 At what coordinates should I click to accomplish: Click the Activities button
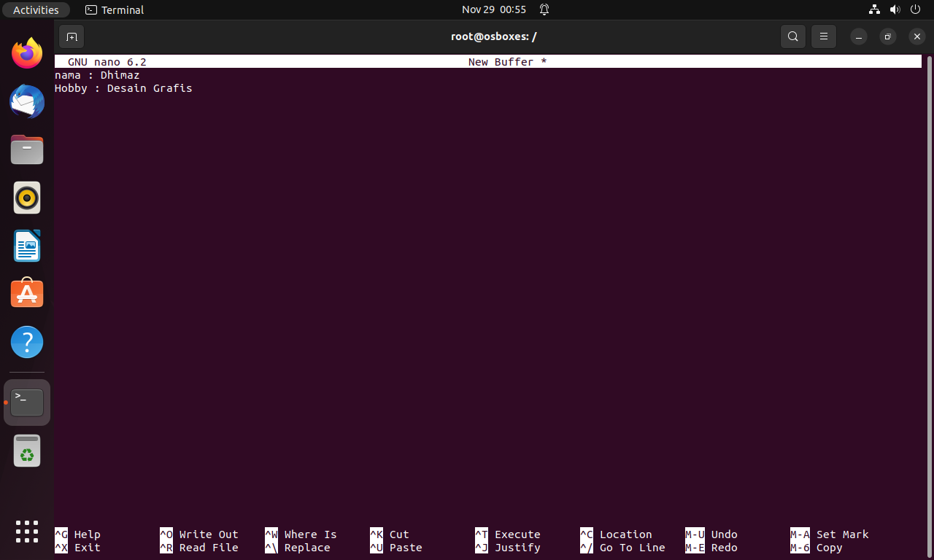36,9
